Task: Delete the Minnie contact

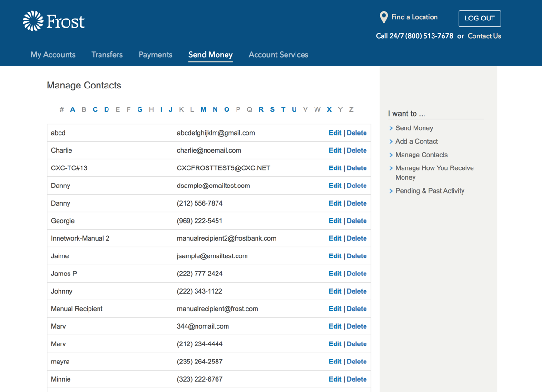Action: 357,379
